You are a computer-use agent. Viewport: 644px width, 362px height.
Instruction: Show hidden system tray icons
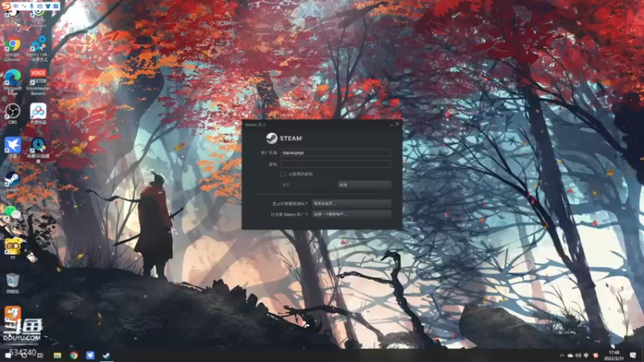point(562,356)
